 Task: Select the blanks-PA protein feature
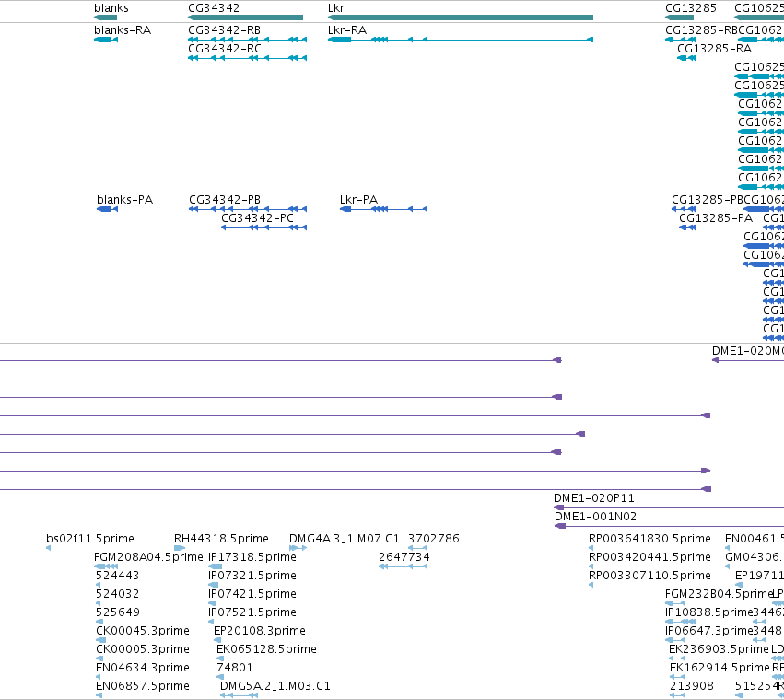pyautogui.click(x=108, y=209)
